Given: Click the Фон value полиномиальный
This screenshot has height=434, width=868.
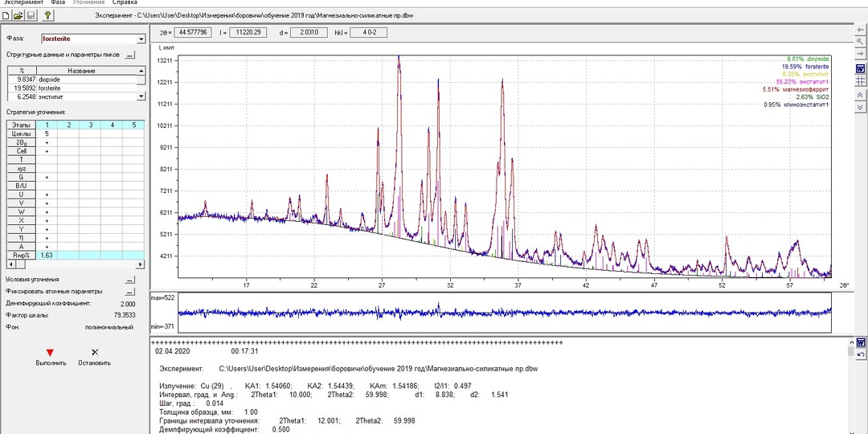Looking at the screenshot, I should (x=109, y=327).
